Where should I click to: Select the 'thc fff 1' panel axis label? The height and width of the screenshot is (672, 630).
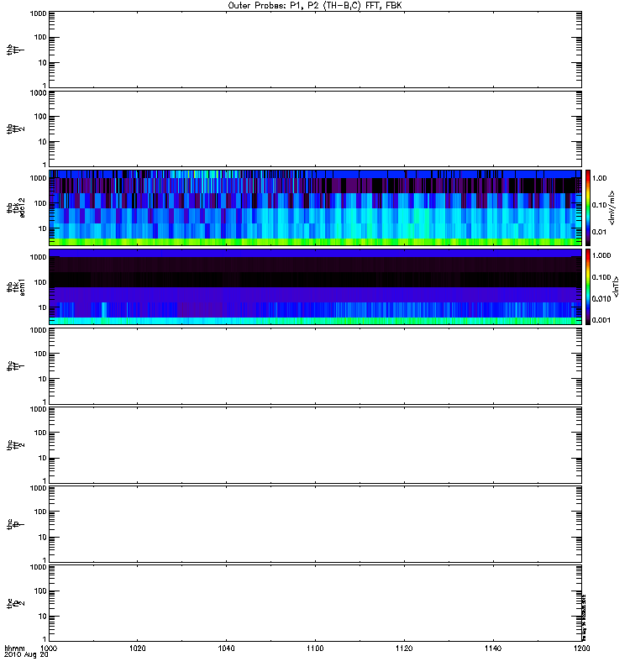(15, 366)
